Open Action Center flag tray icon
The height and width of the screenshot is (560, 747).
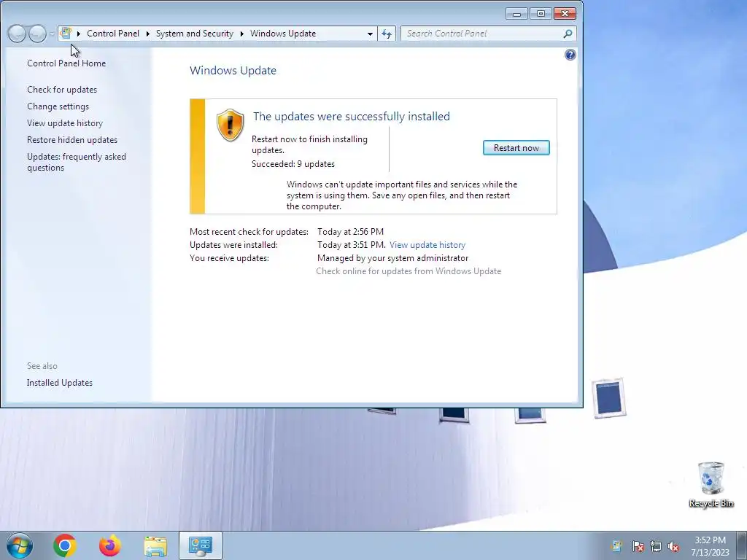coord(638,546)
